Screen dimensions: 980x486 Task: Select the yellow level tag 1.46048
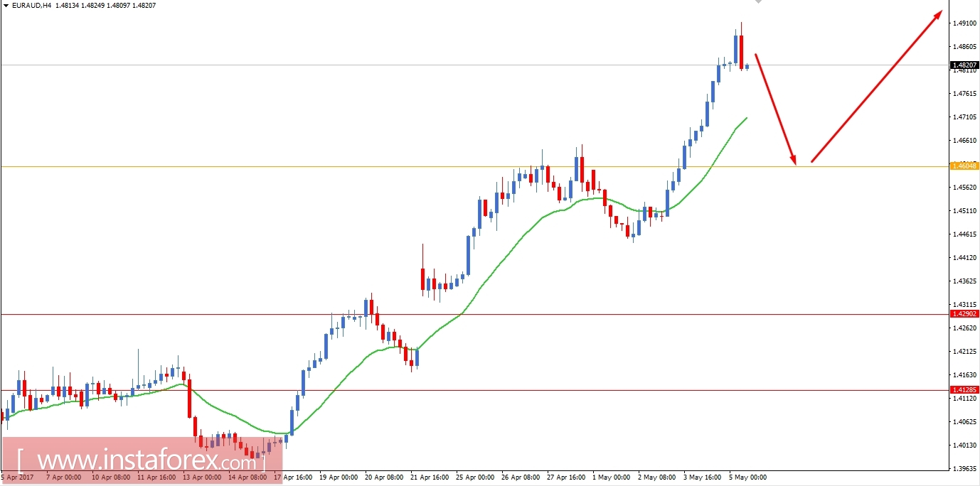[965, 166]
